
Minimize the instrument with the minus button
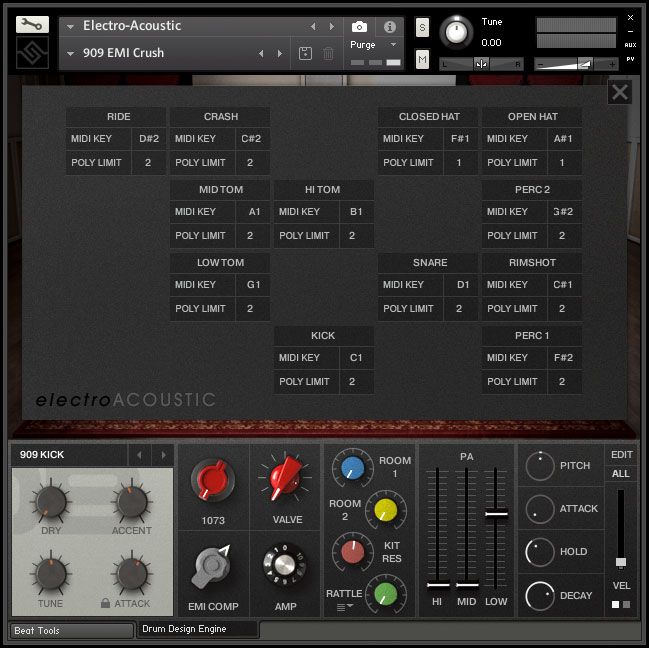point(630,31)
